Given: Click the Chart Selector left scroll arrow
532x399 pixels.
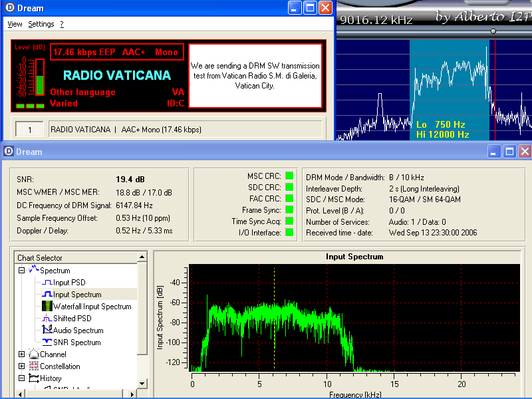Looking at the screenshot, I should 20,394.
